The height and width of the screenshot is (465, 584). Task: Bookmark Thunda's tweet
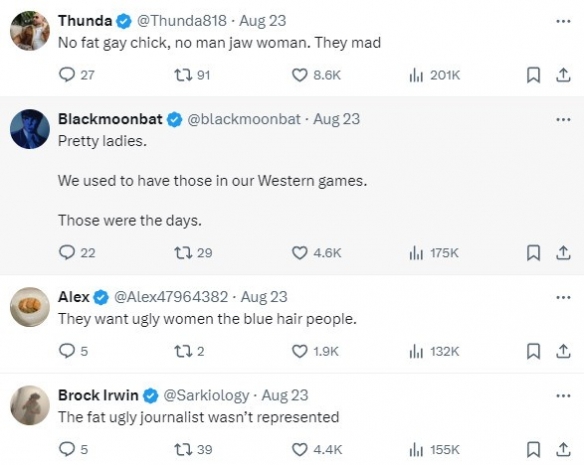[x=533, y=75]
